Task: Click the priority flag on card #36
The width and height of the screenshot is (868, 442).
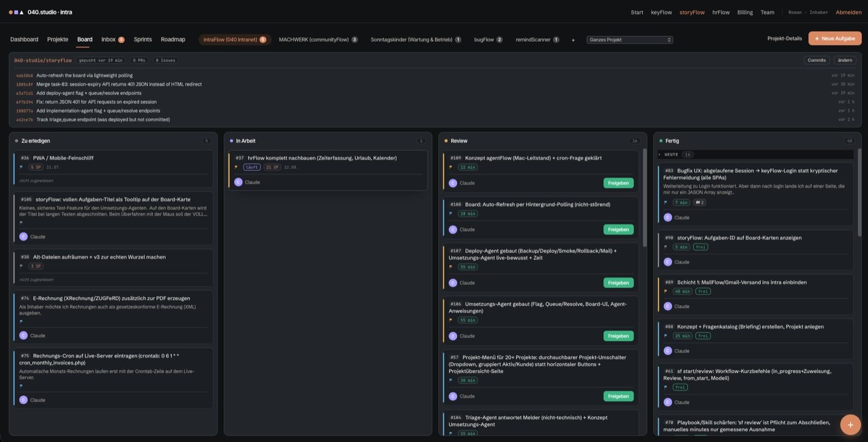Action: click(x=21, y=167)
